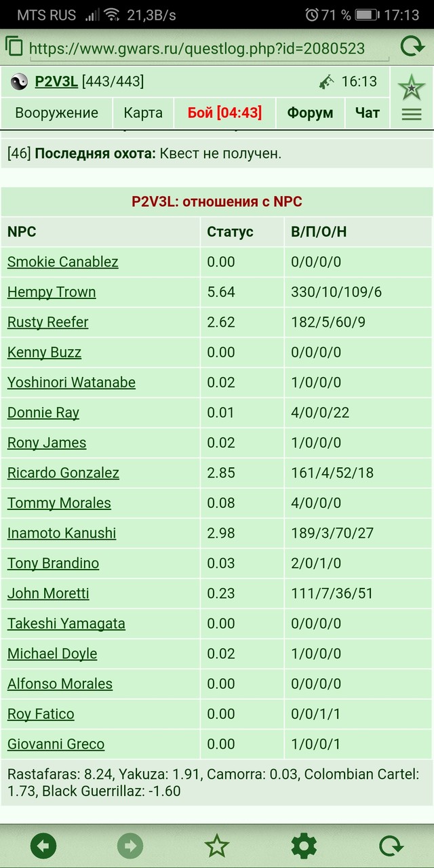Open the hamburger menu icon
Screen dimensions: 434x868
click(x=412, y=115)
